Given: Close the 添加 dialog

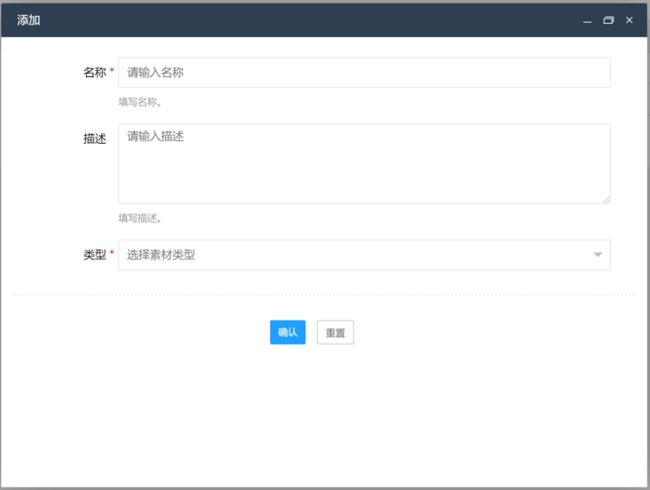Looking at the screenshot, I should pos(629,20).
